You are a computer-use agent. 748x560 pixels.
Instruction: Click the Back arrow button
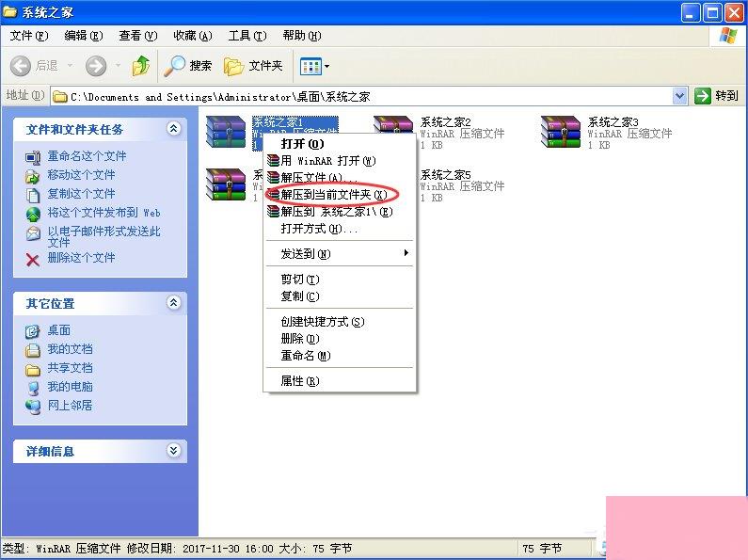coord(21,66)
